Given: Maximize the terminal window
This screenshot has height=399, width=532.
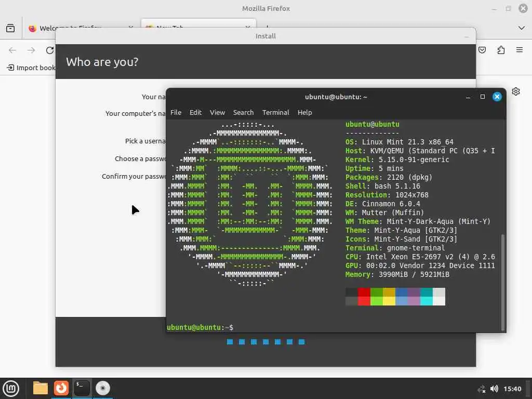Looking at the screenshot, I should (x=483, y=97).
